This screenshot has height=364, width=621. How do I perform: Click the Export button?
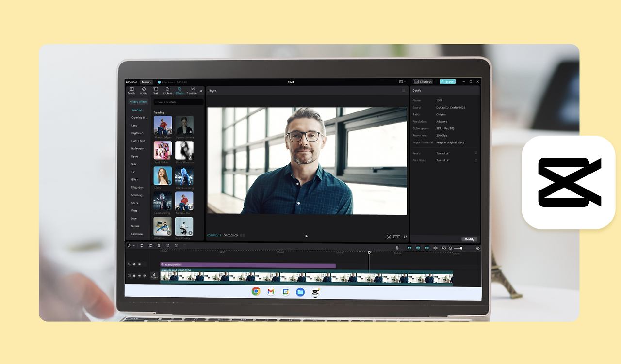[x=447, y=82]
